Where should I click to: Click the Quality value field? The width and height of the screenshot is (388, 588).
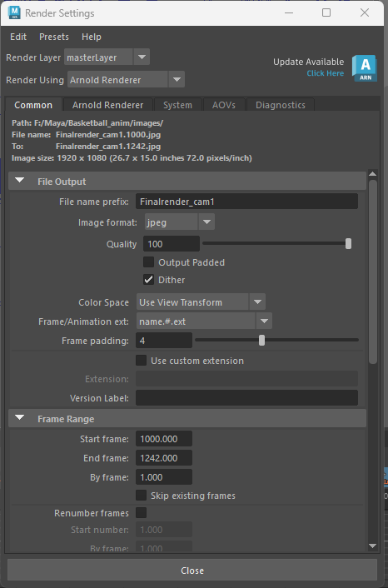pos(172,244)
